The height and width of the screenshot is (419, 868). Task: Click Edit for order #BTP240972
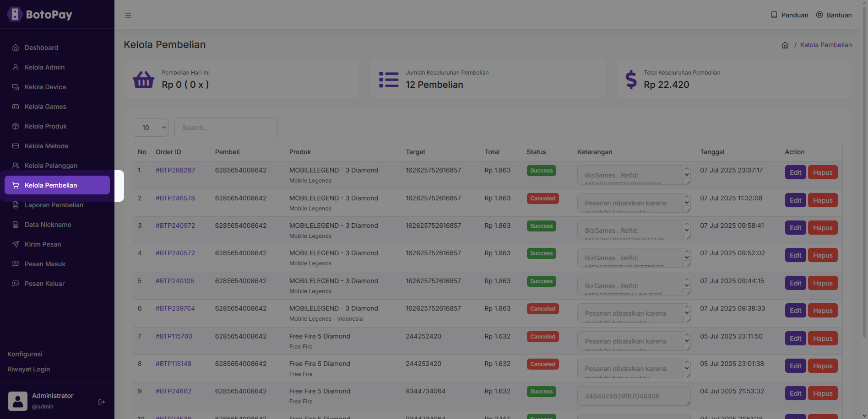pos(795,228)
